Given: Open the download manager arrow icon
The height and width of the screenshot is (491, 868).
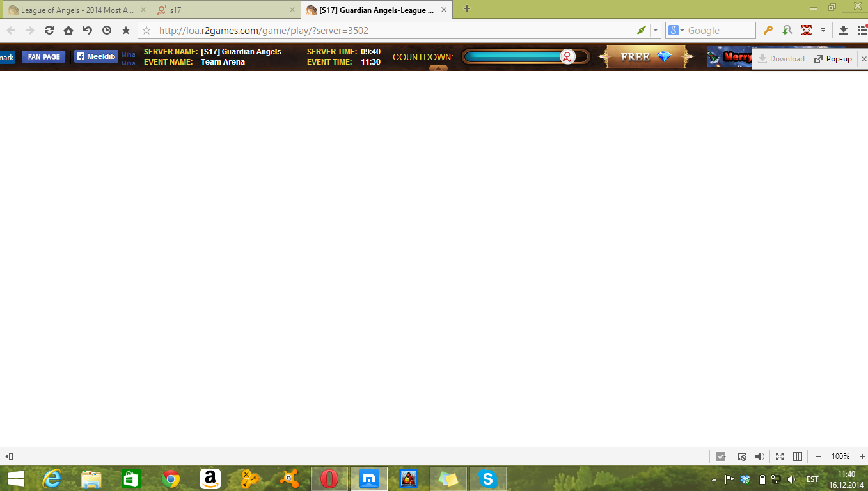Looking at the screenshot, I should point(843,30).
